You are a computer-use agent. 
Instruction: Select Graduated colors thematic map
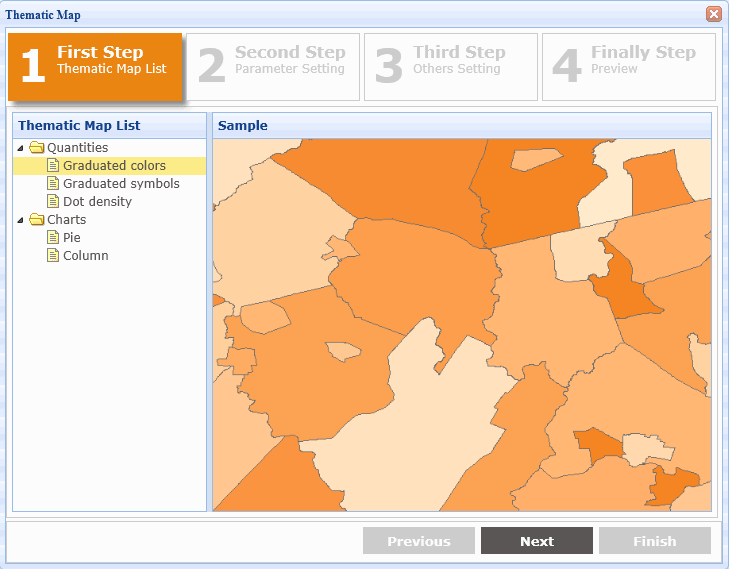click(109, 165)
